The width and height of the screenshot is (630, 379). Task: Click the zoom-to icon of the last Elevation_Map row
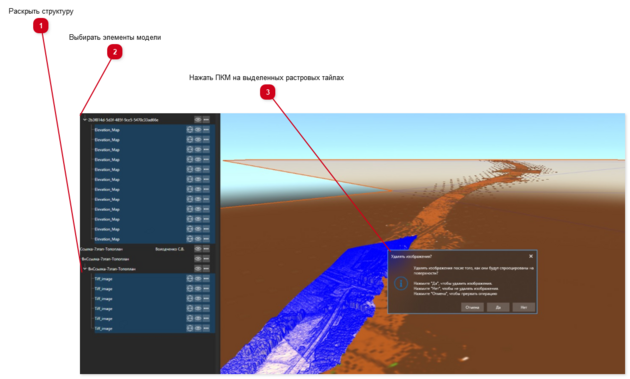[190, 239]
